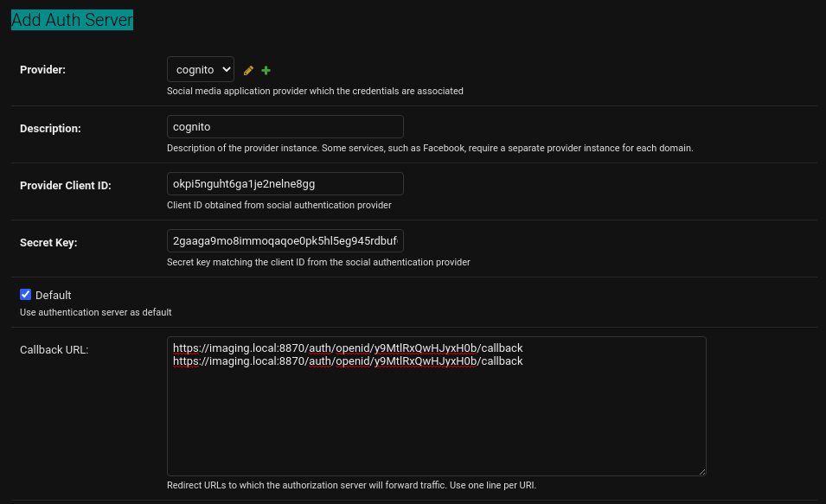Toggle Default by clicking its label
The height and width of the screenshot is (504, 826).
coord(53,295)
